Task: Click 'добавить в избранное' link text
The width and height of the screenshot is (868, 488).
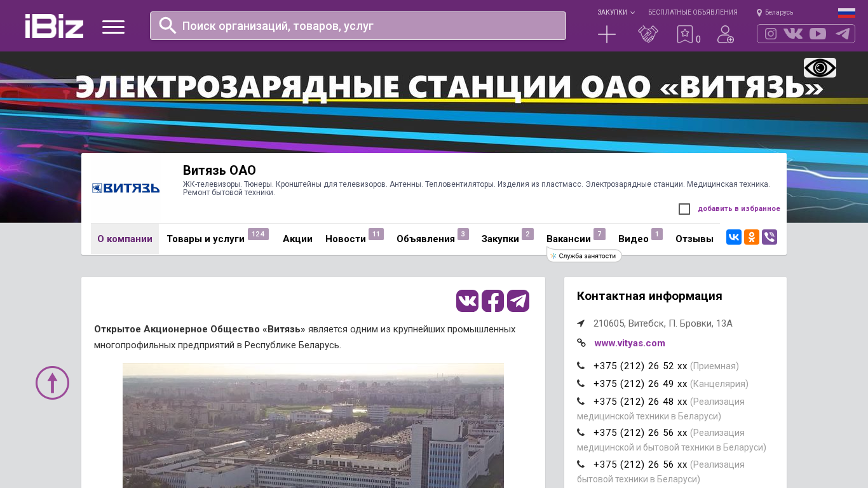Action: [x=739, y=208]
